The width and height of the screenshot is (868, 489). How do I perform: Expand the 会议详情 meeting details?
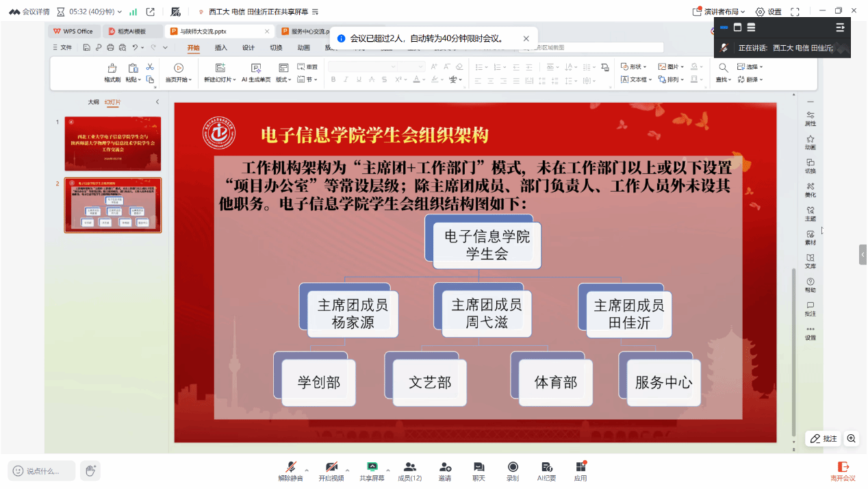pos(29,12)
